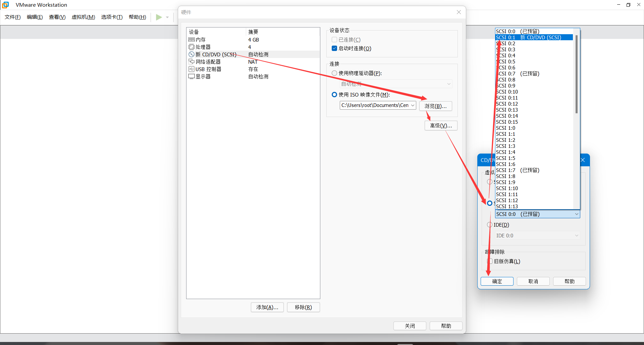644x345 pixels.
Task: Select SCSI 0:4 in the list
Action: [x=534, y=55]
